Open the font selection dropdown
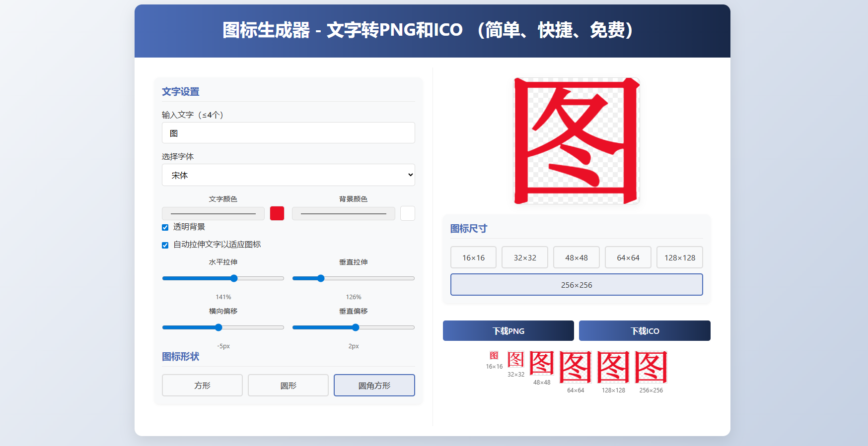Viewport: 868px width, 446px height. click(x=288, y=175)
